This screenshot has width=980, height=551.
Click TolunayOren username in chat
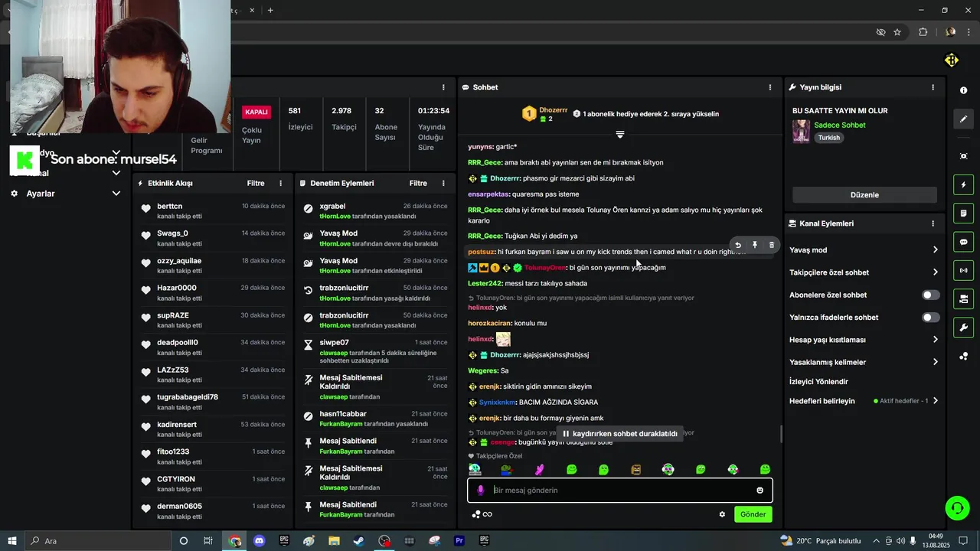(545, 268)
